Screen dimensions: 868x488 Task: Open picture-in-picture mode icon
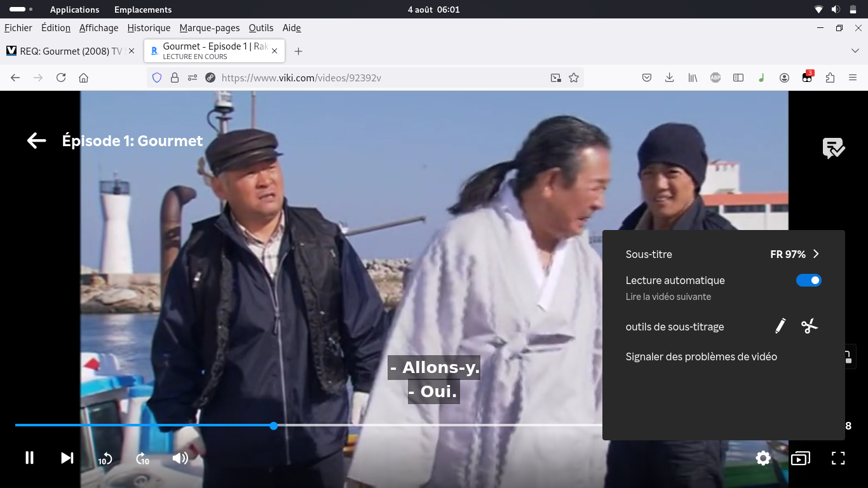(801, 458)
